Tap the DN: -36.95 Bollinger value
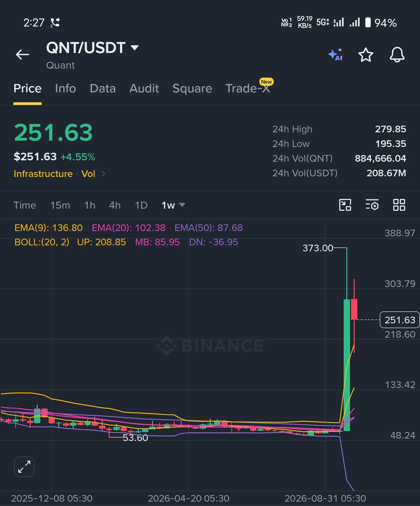The image size is (420, 506). point(213,242)
